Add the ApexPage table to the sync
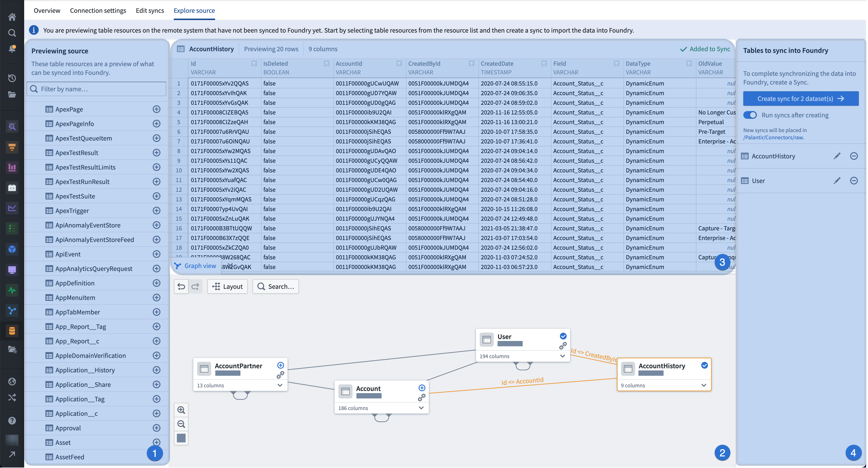The width and height of the screenshot is (868, 468). pyautogui.click(x=156, y=109)
